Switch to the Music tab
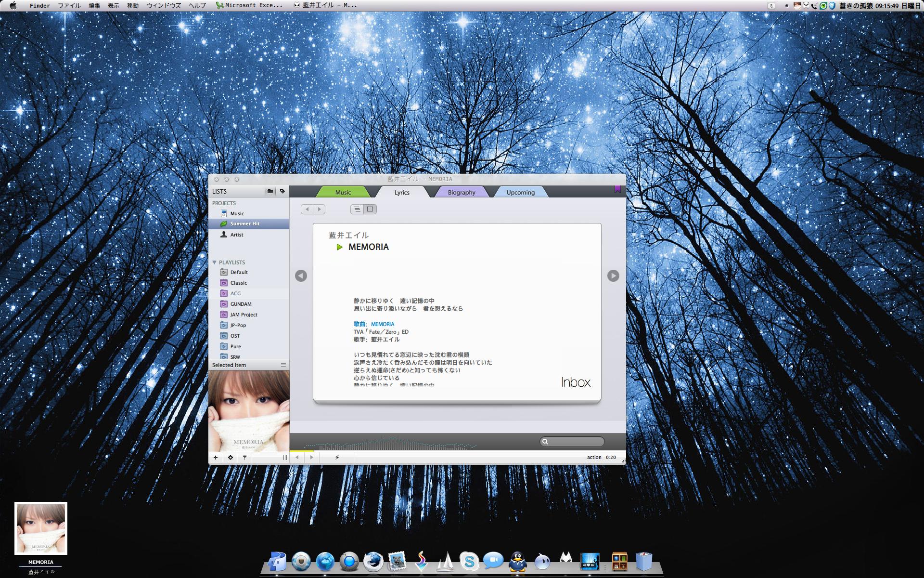924x578 pixels. pos(343,192)
